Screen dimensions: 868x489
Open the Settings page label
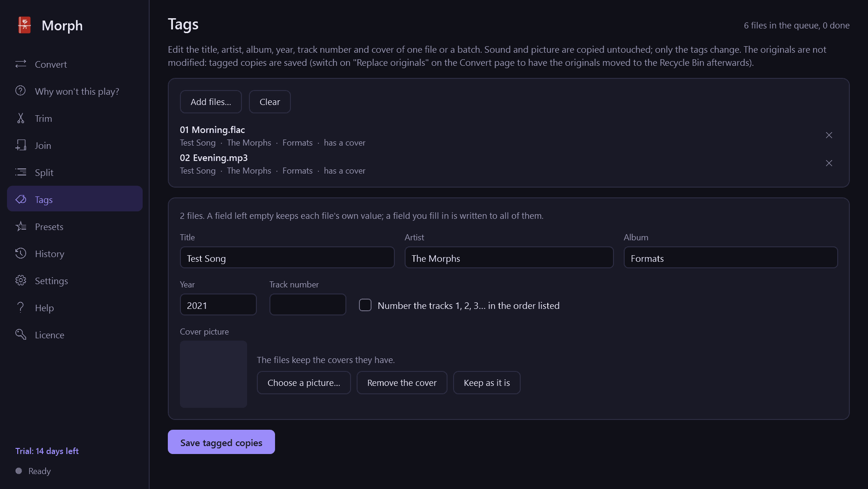point(51,281)
